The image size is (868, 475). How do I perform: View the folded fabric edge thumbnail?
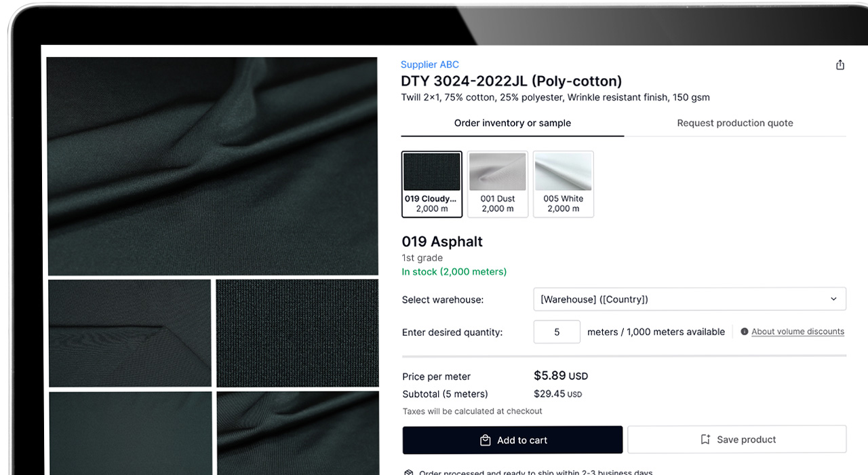click(130, 333)
